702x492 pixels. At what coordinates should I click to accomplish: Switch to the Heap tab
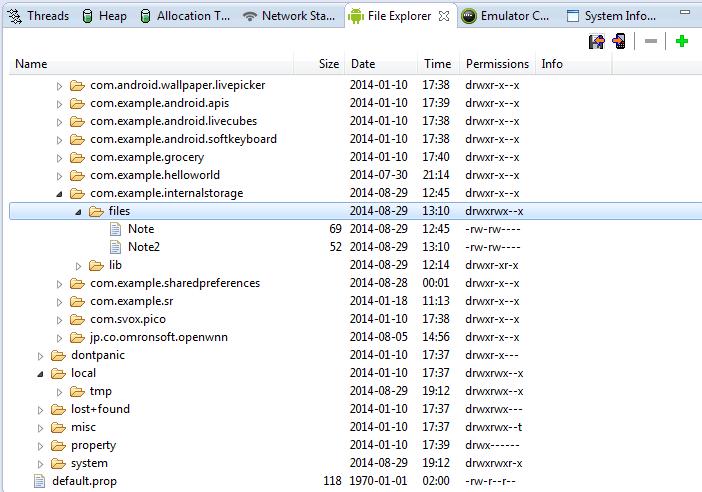(105, 16)
